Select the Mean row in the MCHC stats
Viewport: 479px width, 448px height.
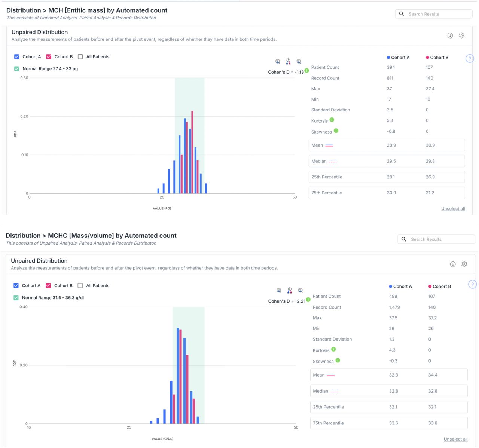coord(389,375)
